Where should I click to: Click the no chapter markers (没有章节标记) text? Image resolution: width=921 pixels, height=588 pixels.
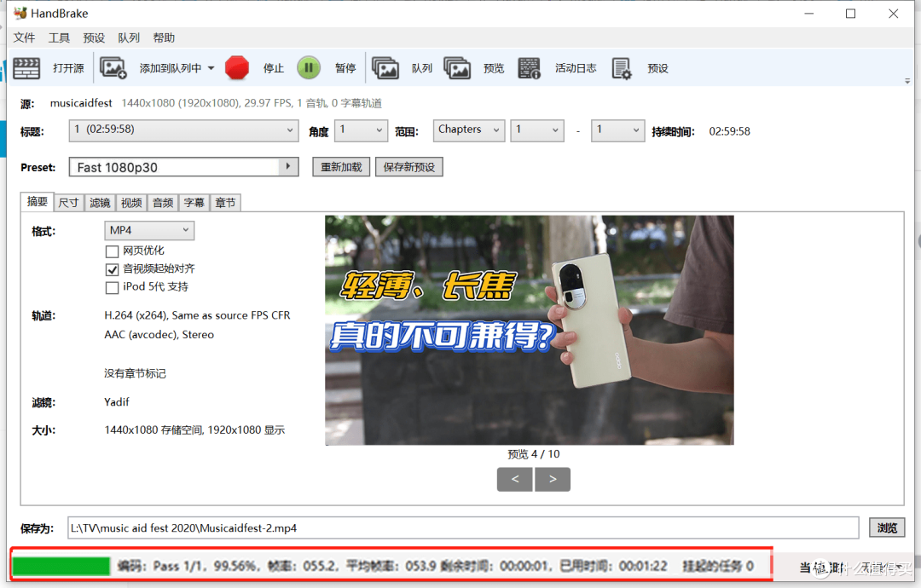135,373
